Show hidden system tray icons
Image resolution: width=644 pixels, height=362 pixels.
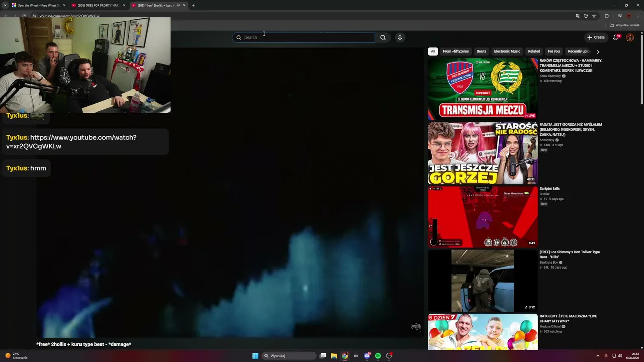coord(598,356)
